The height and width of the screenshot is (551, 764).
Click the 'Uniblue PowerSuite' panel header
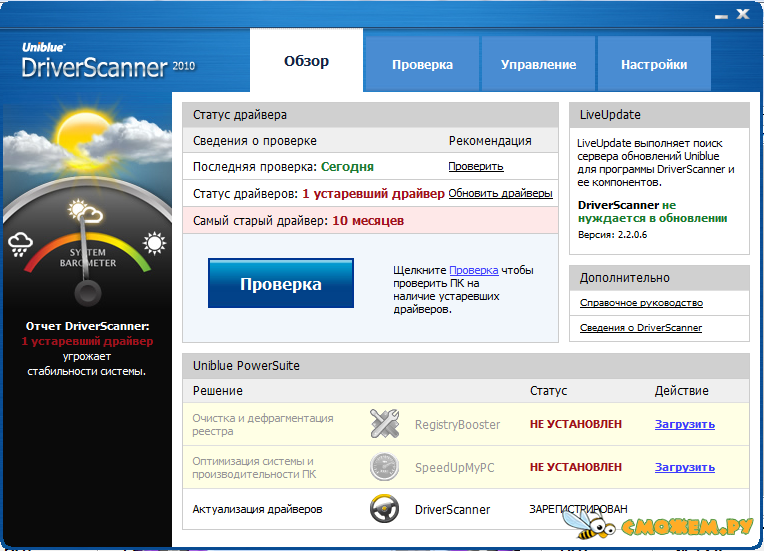click(466, 366)
